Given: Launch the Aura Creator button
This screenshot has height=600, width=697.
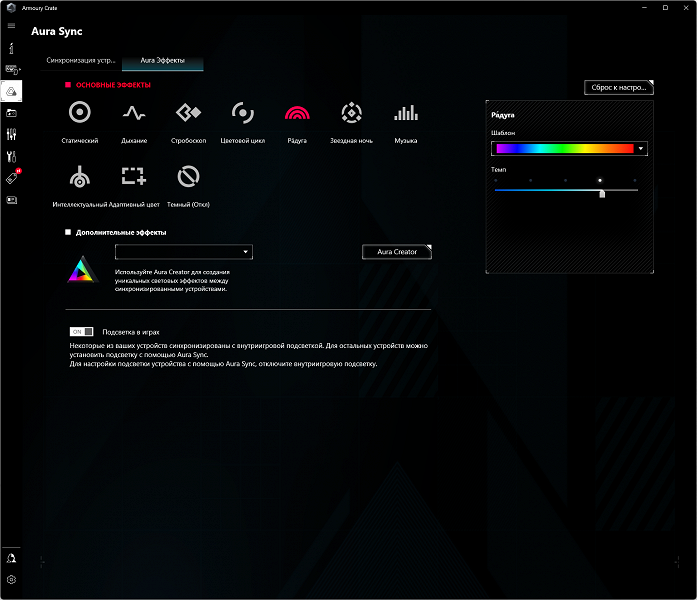Looking at the screenshot, I should [397, 252].
